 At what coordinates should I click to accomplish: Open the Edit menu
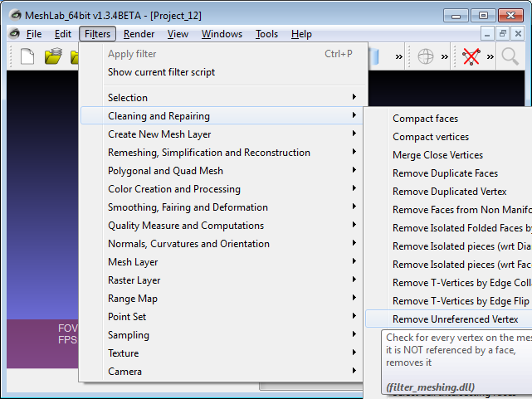click(x=63, y=34)
